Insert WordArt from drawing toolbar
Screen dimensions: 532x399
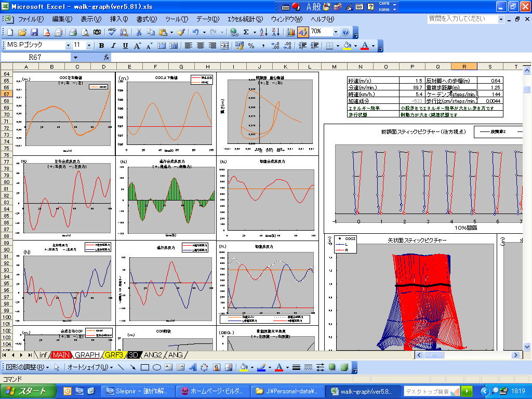pyautogui.click(x=193, y=367)
